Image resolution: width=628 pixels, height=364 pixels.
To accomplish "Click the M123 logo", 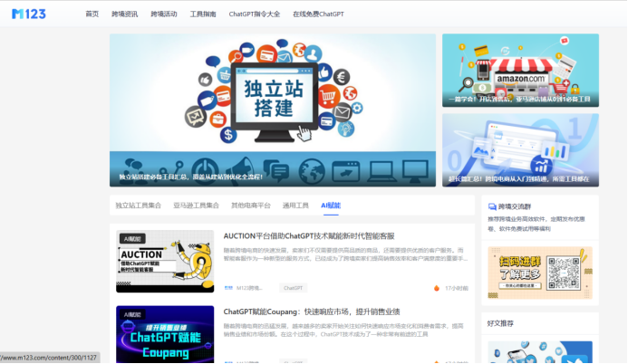I will [x=29, y=14].
